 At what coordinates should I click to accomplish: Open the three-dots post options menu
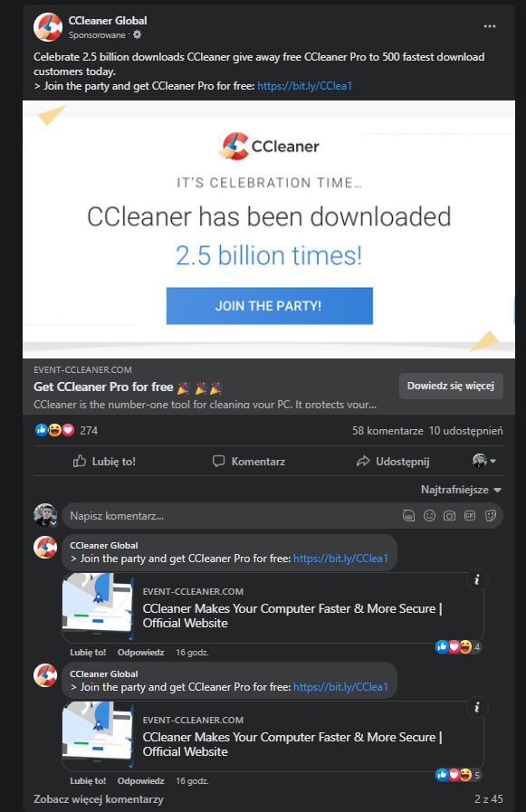(x=489, y=26)
